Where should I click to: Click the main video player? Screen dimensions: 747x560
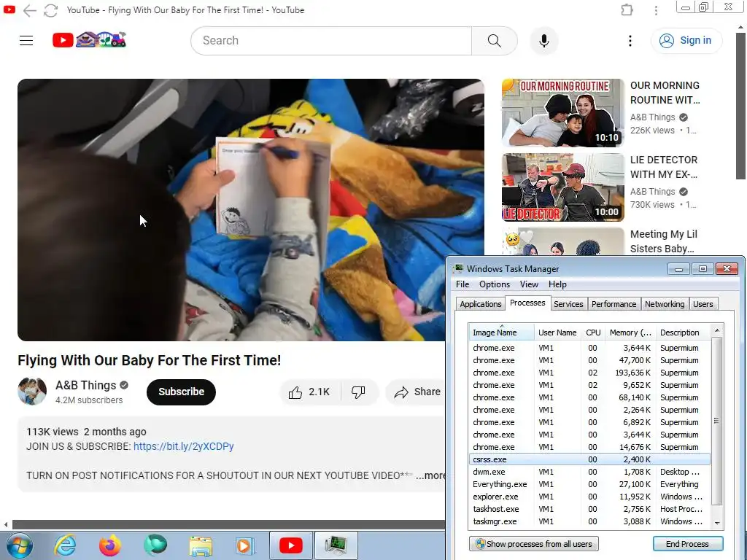click(x=251, y=209)
